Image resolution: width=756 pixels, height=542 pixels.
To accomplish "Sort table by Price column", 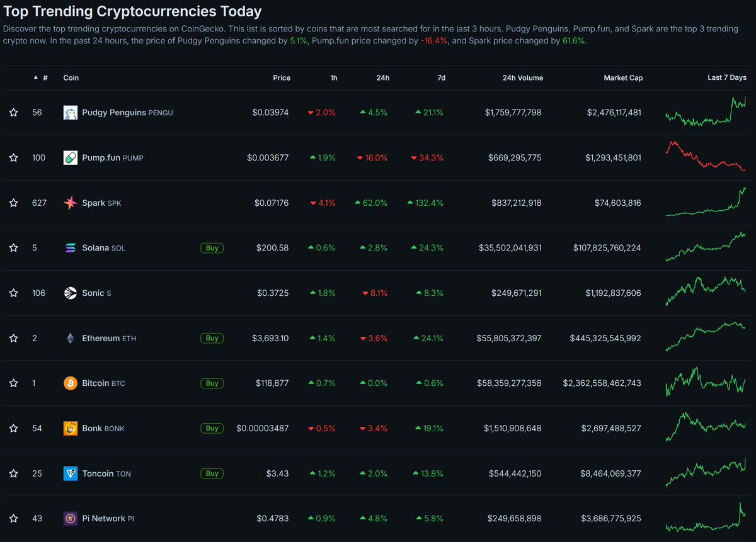I will point(282,78).
